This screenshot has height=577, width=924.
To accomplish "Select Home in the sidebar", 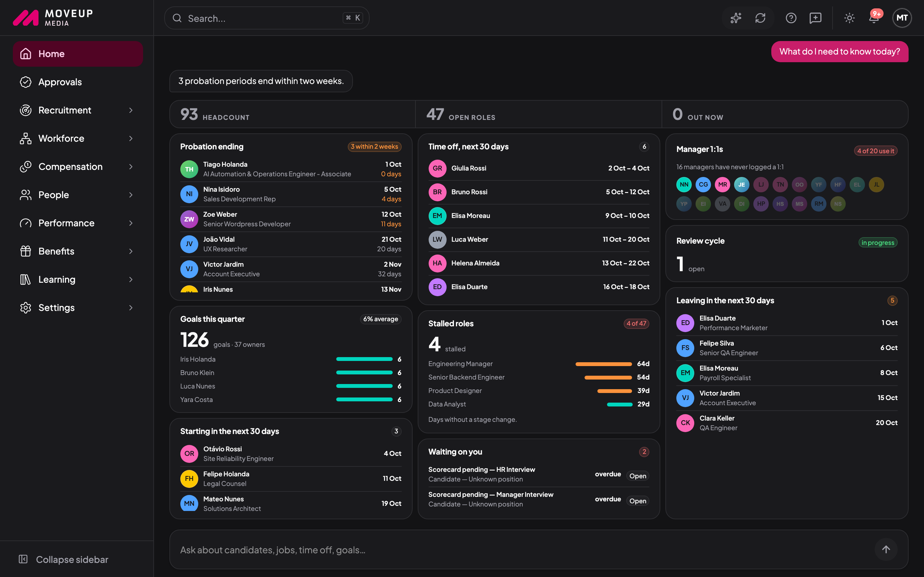I will 78,54.
